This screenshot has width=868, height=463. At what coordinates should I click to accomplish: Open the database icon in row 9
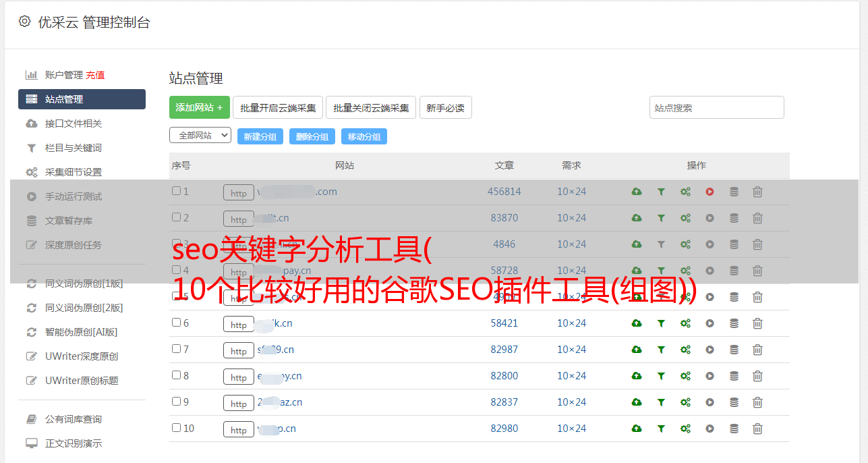click(x=734, y=402)
